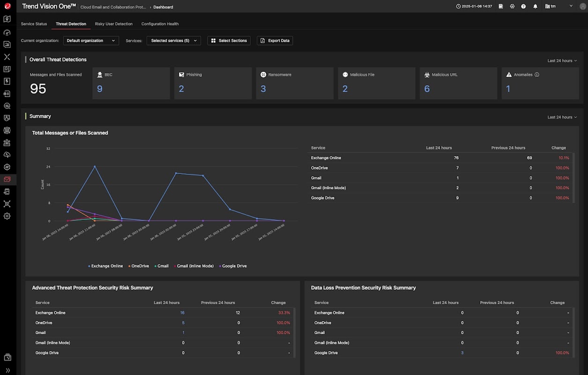
Task: Click the Trend Micro logo icon
Action: (x=7, y=6)
